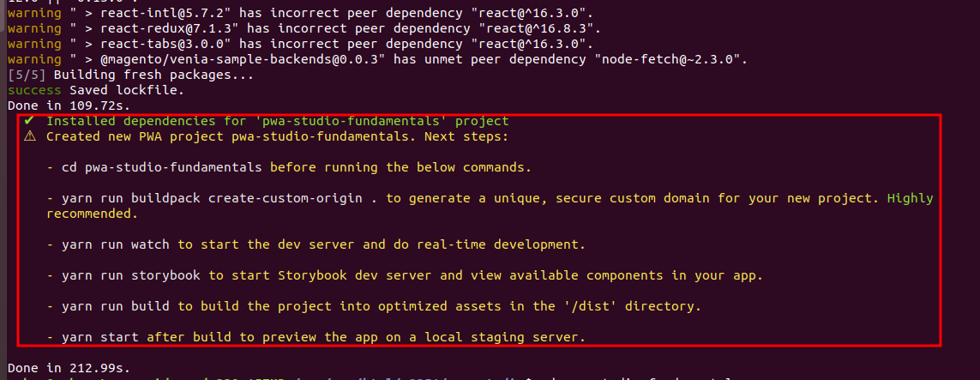Click the 'Installed dependencies for' project line

click(x=278, y=121)
